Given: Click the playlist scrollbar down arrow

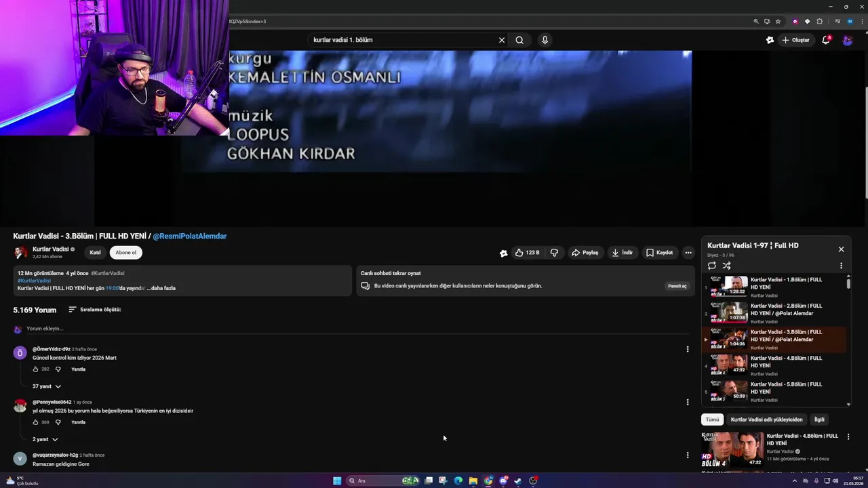Looking at the screenshot, I should (x=848, y=405).
